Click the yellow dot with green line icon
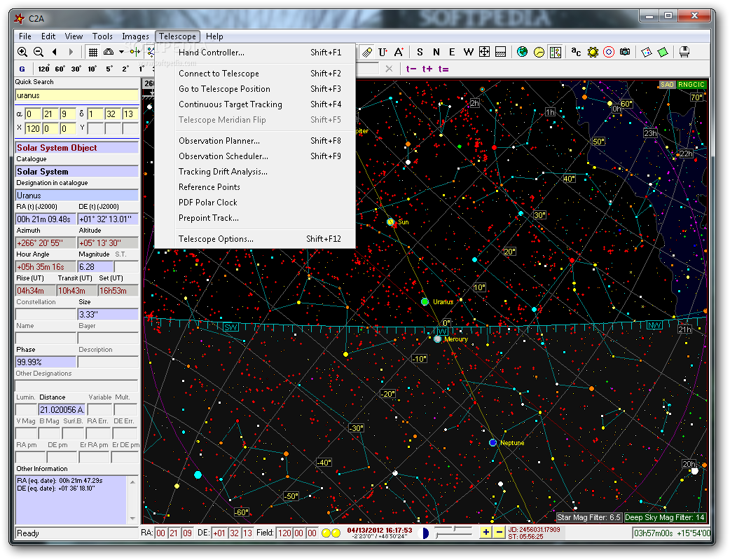Screen dimensions: 730x560 point(135,52)
